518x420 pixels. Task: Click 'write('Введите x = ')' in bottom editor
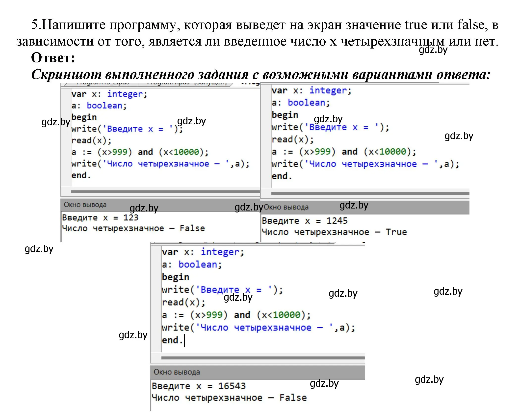(x=222, y=289)
